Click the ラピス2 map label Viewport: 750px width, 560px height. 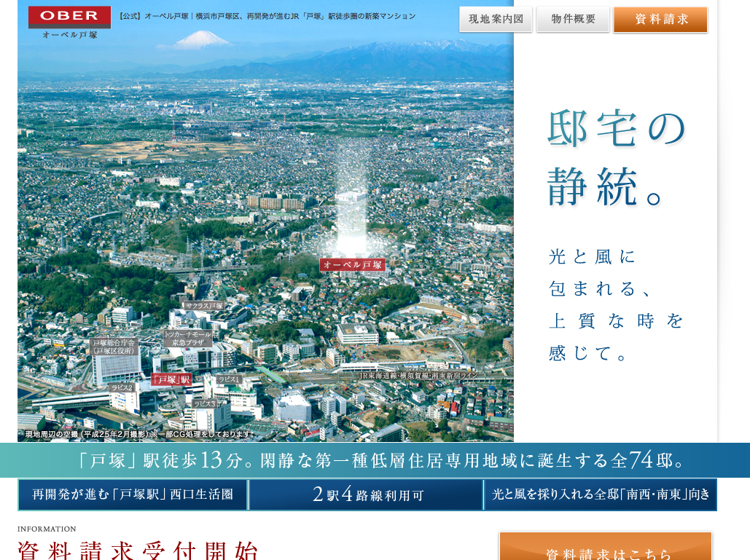click(x=122, y=388)
